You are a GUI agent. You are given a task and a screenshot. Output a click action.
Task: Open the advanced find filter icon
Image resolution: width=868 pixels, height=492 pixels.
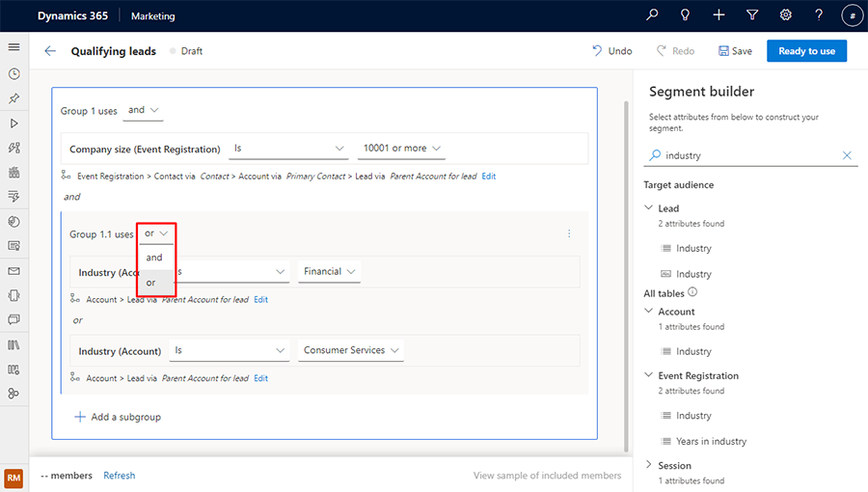(x=752, y=15)
